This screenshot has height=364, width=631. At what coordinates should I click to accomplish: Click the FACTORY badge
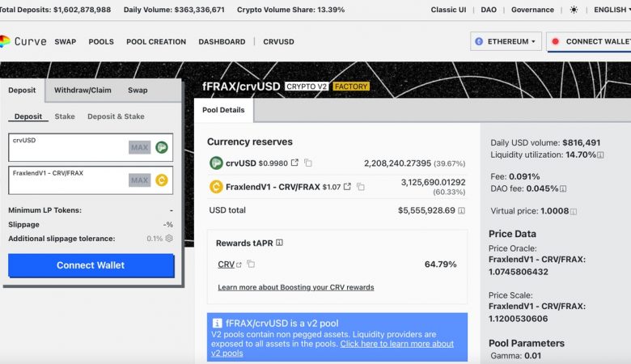351,87
